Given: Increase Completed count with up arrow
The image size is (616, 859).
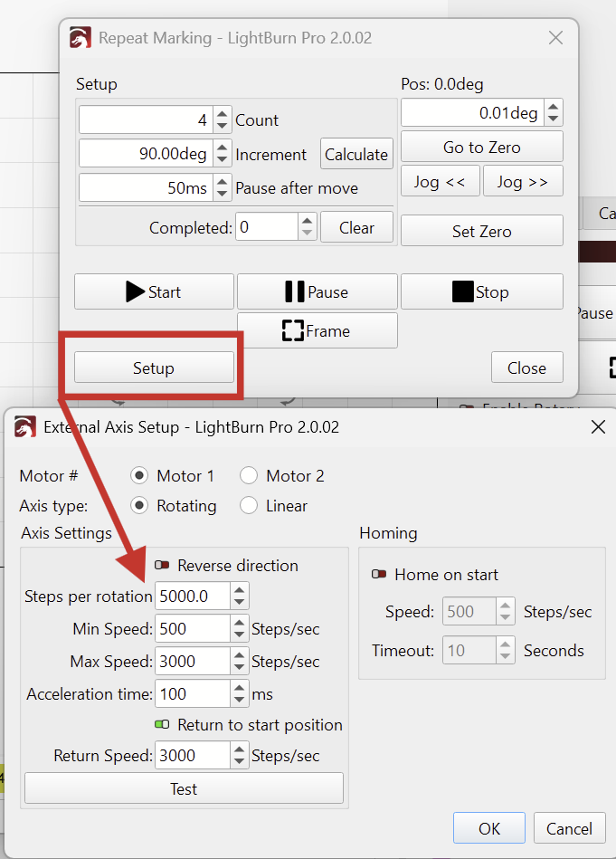Looking at the screenshot, I should point(308,221).
